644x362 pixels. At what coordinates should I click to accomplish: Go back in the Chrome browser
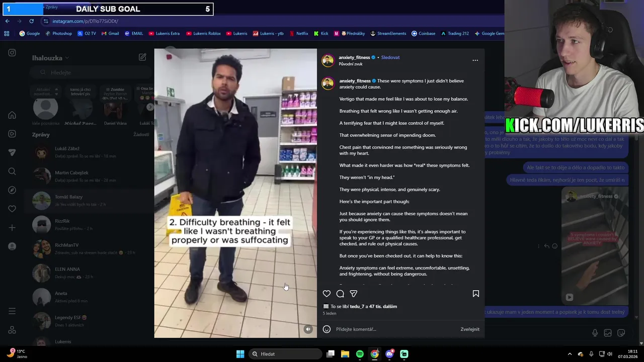pyautogui.click(x=7, y=21)
